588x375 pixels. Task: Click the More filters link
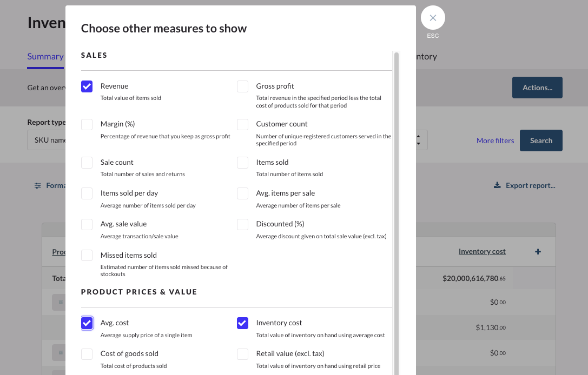(x=495, y=140)
